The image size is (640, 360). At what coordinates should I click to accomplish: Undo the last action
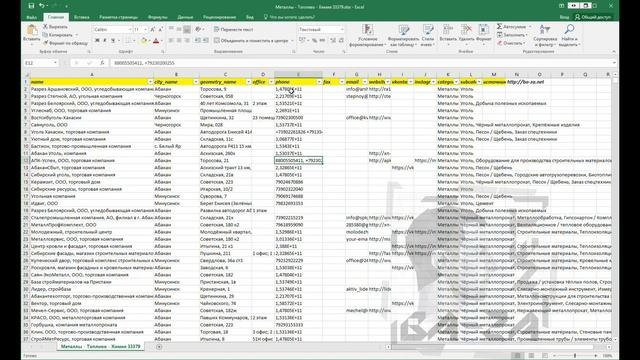pos(42,6)
